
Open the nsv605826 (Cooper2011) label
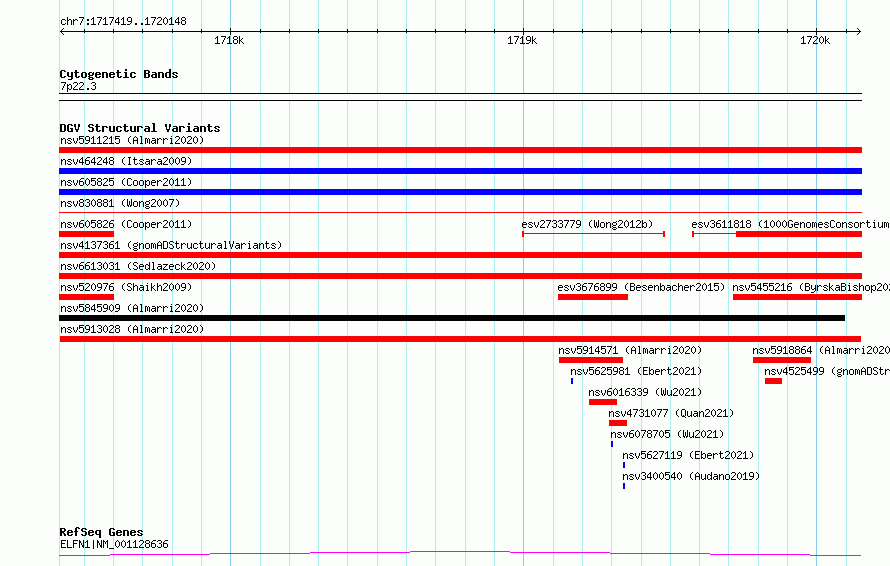[126, 224]
